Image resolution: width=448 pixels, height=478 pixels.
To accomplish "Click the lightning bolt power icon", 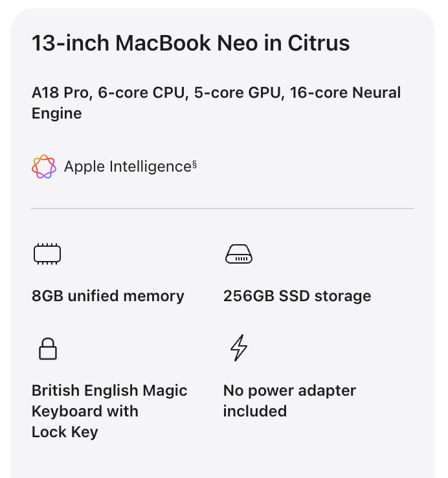I will point(239,348).
